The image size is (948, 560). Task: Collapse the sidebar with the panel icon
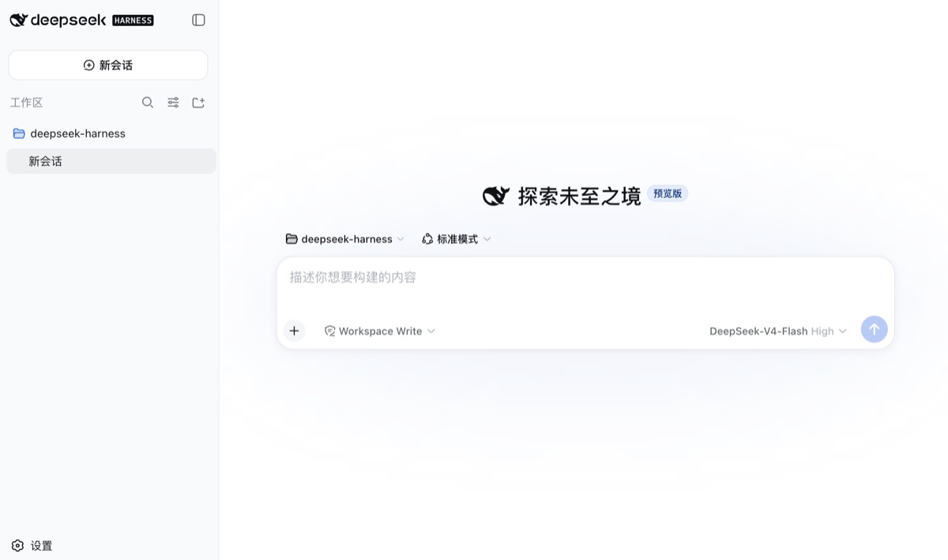(x=198, y=21)
